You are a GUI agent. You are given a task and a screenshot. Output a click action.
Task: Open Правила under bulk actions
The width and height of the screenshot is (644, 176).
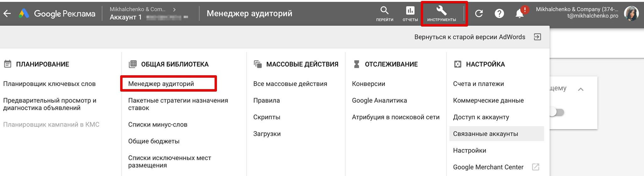click(x=266, y=100)
